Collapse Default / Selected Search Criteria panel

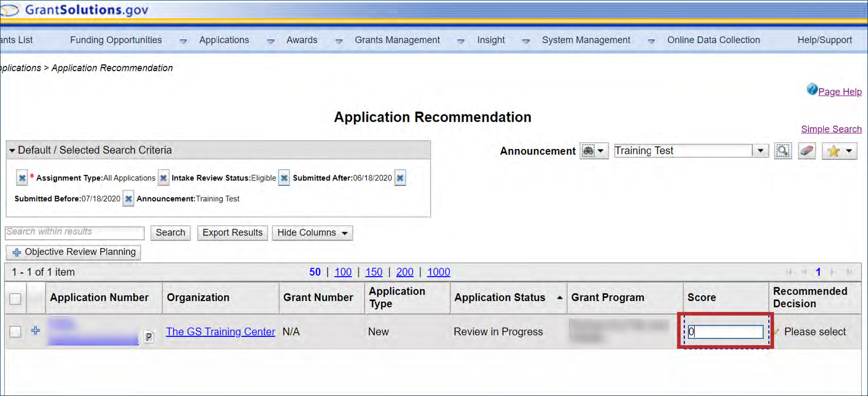(x=12, y=151)
